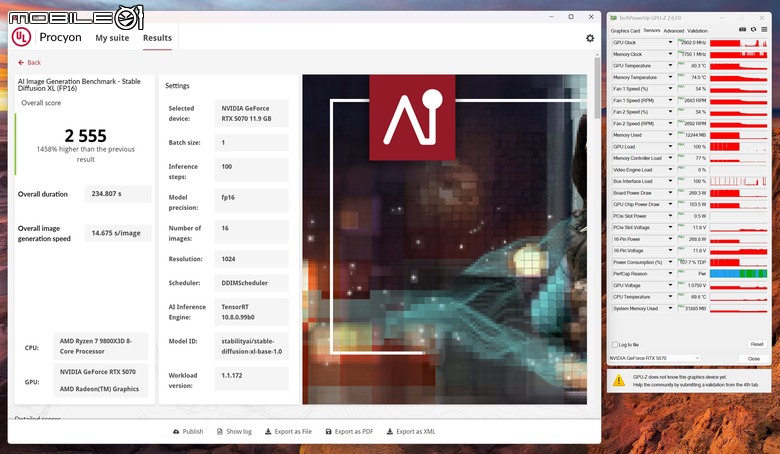Screen dimensions: 780x454
Task: Click the UL Procyon logo
Action: coord(21,37)
